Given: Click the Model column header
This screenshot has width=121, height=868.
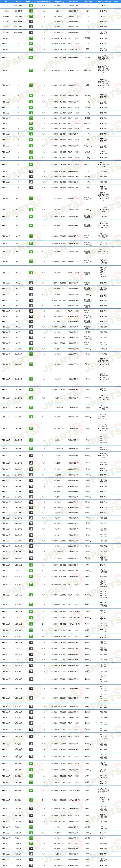Looking at the screenshot, I should 19,2.
